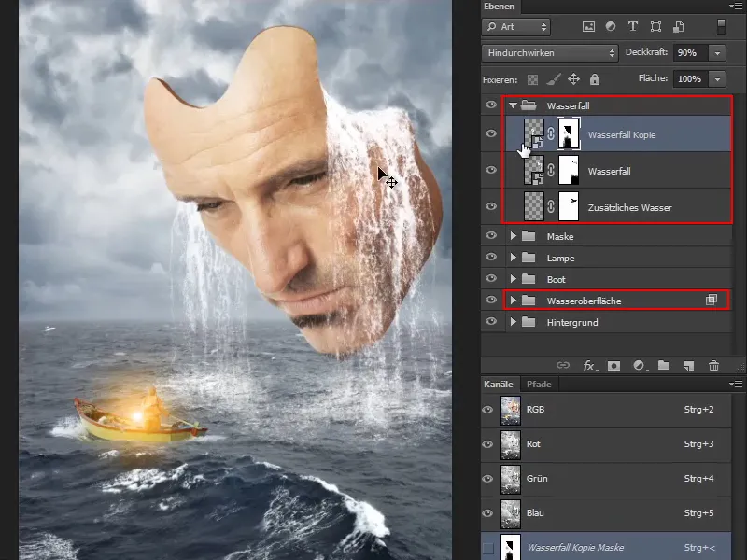Image resolution: width=747 pixels, height=560 pixels.
Task: Hide the Lampe group
Action: [x=491, y=257]
